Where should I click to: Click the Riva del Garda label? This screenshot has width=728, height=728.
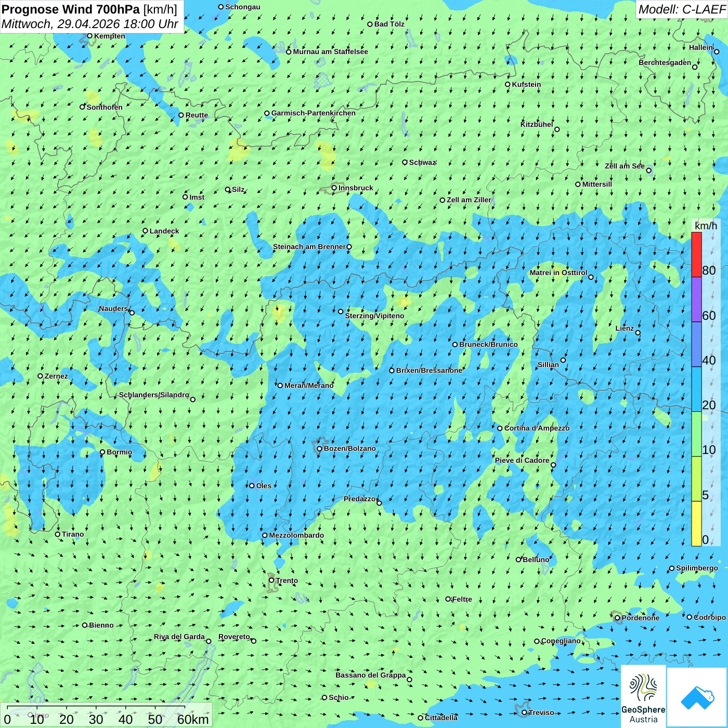(179, 636)
